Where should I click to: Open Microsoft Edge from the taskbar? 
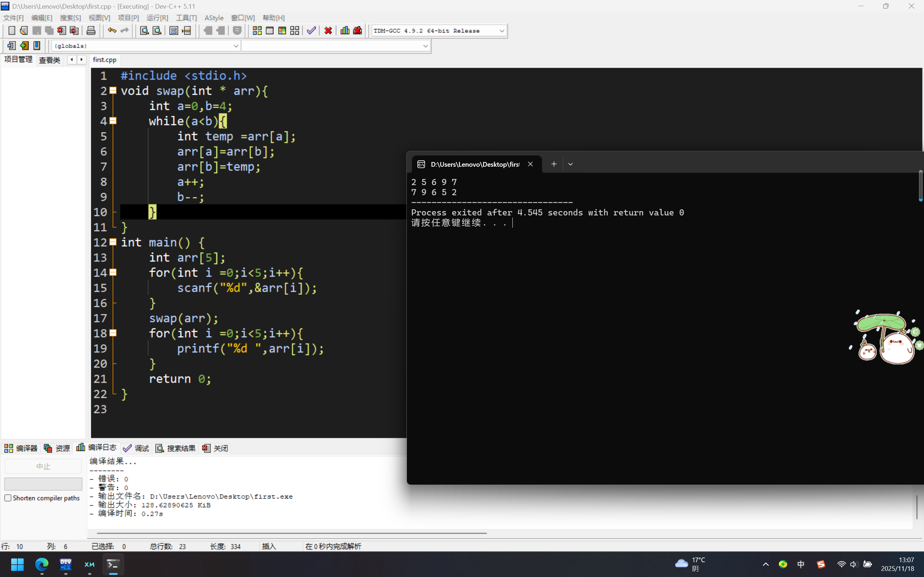coord(42,564)
